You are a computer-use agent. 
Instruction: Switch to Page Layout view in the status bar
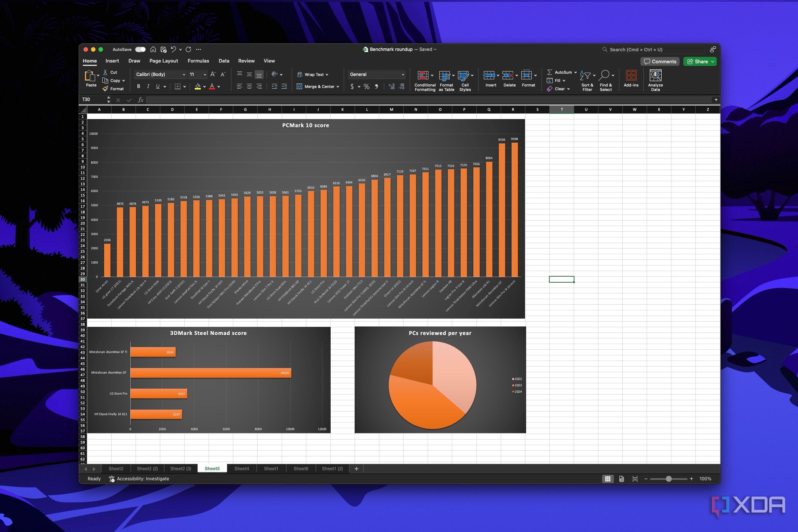[622, 479]
